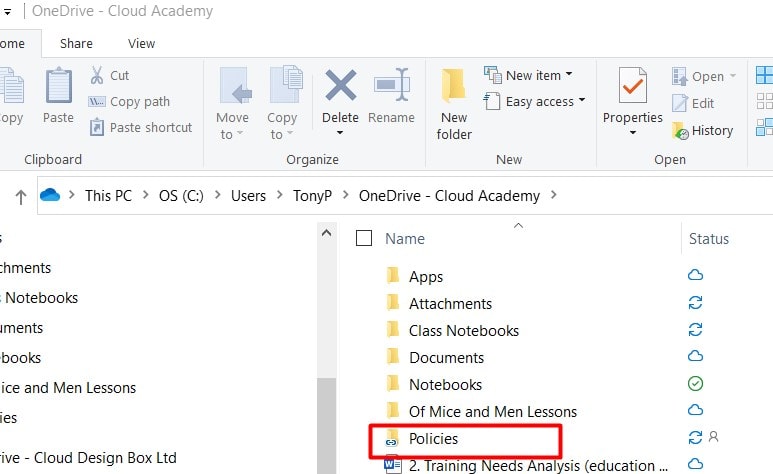Click the Cut scissors icon
773x474 pixels.
[97, 75]
